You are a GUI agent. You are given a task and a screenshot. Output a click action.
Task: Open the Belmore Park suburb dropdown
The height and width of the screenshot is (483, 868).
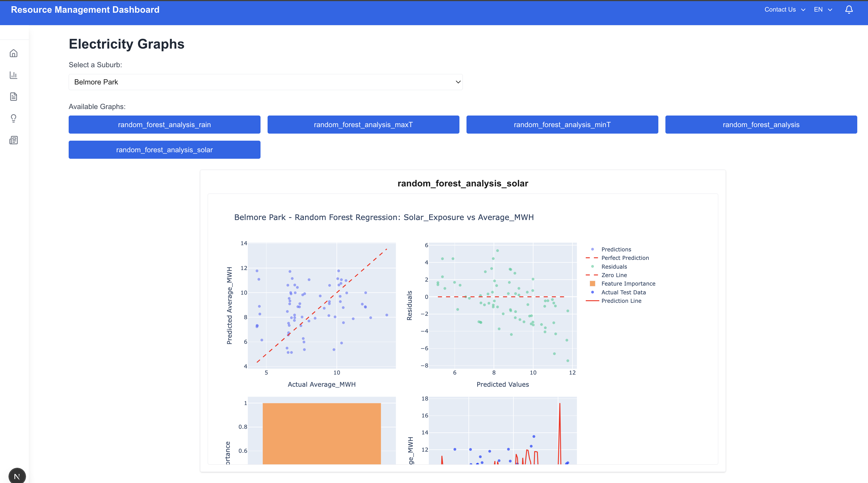265,82
